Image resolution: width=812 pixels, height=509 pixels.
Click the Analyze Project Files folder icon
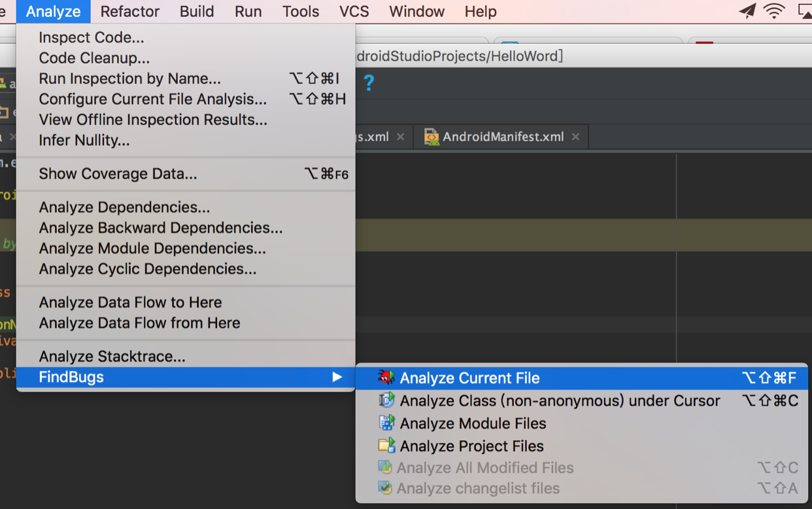386,446
